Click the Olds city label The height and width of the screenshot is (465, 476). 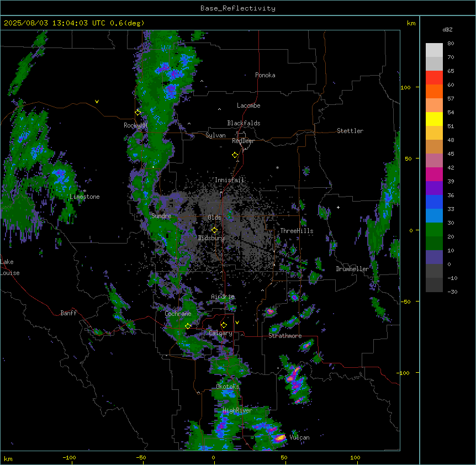point(214,218)
